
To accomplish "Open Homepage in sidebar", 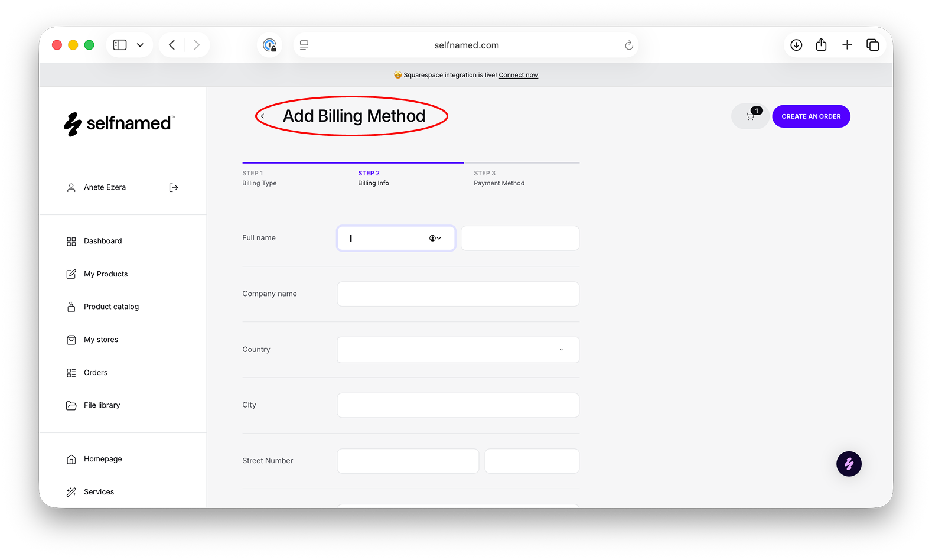I will (103, 459).
